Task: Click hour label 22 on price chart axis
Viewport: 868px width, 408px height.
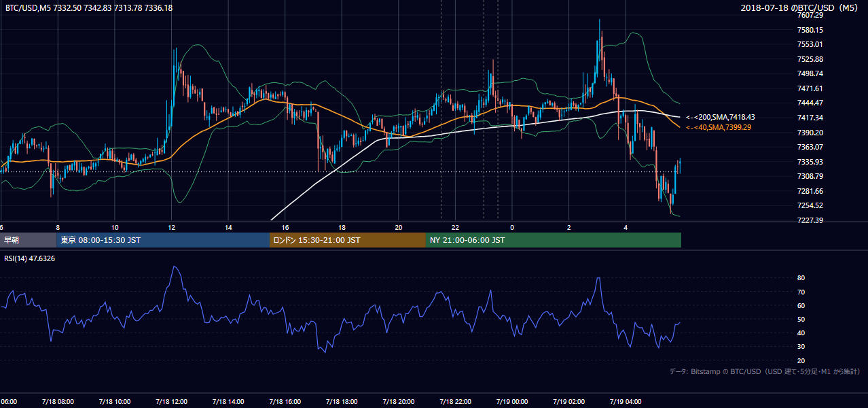Action: [x=456, y=227]
